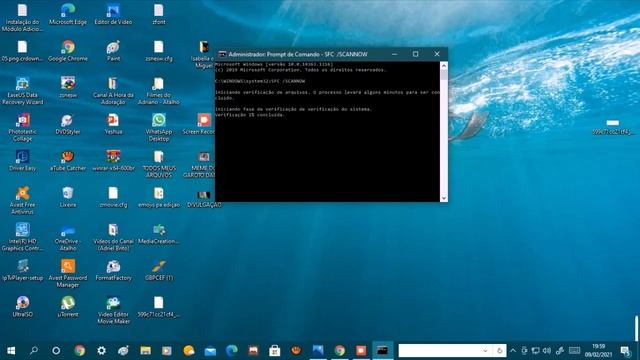Select the EaseUS Data Recovery Wizard icon
Image resolution: width=640 pixels, height=360 pixels.
point(22,91)
